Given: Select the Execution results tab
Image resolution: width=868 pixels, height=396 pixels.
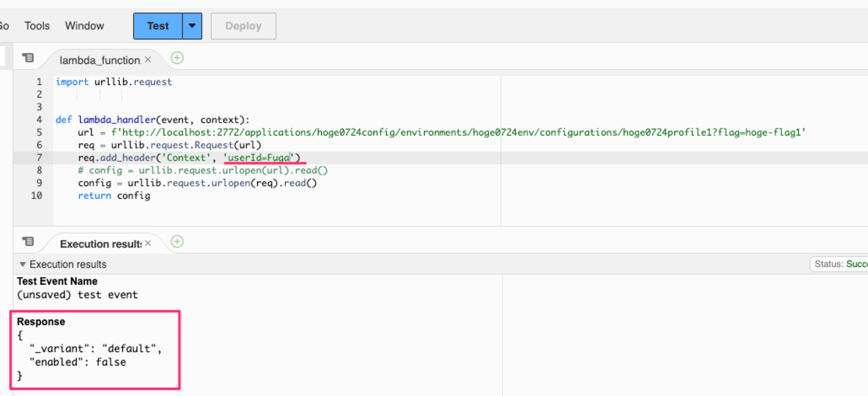Looking at the screenshot, I should pyautogui.click(x=101, y=244).
